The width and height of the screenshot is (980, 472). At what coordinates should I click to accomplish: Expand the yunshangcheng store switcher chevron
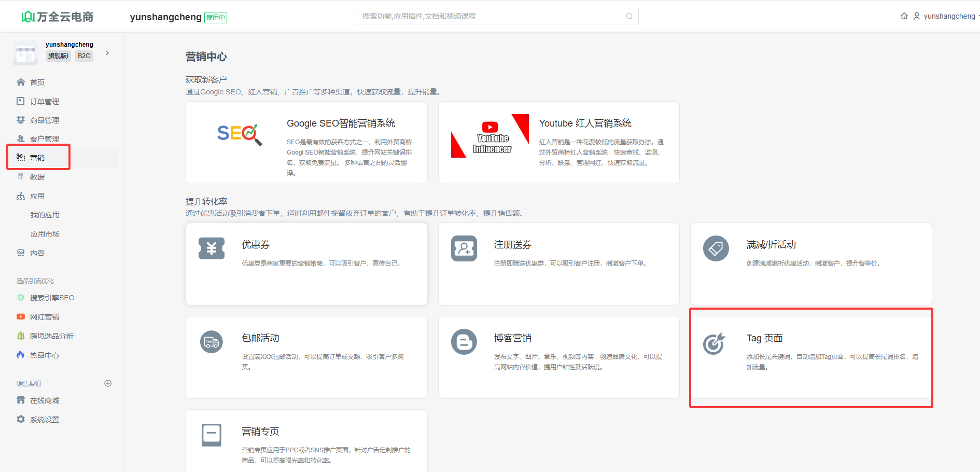tap(107, 53)
